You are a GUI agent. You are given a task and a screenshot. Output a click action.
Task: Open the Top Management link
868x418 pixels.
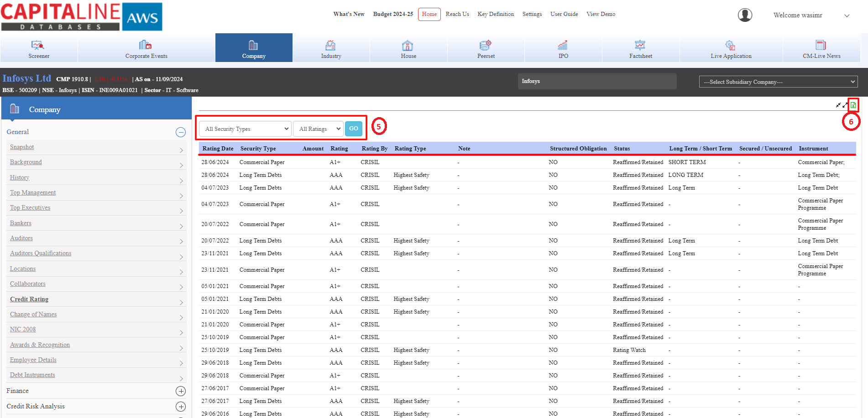[x=33, y=192]
